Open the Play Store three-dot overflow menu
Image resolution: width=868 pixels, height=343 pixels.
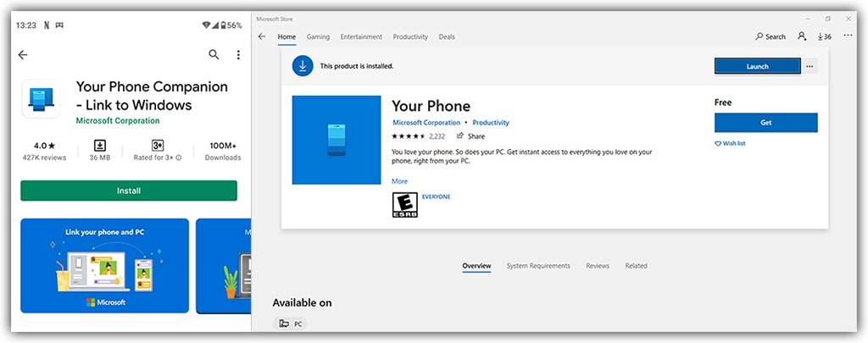click(238, 55)
